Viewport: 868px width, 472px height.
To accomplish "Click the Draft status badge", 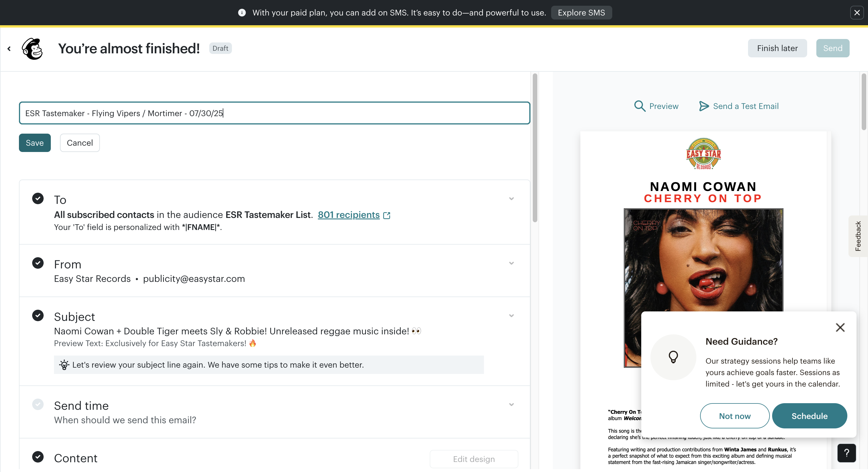I will (x=220, y=48).
